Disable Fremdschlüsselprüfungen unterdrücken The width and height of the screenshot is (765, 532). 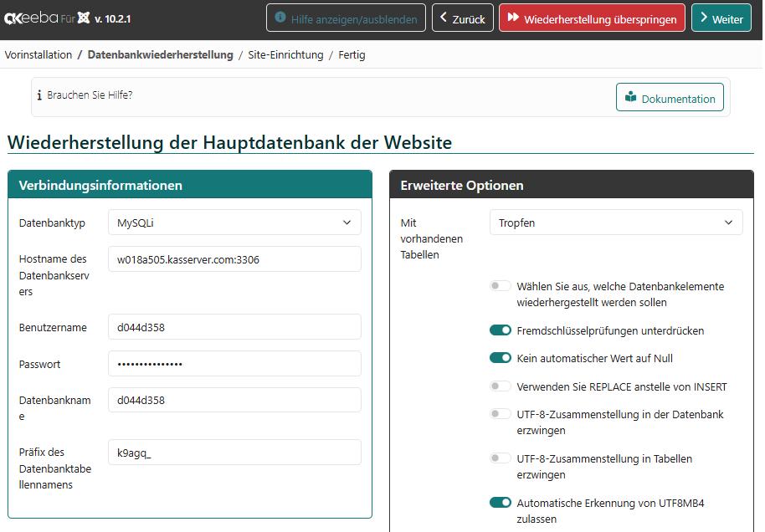pyautogui.click(x=501, y=330)
